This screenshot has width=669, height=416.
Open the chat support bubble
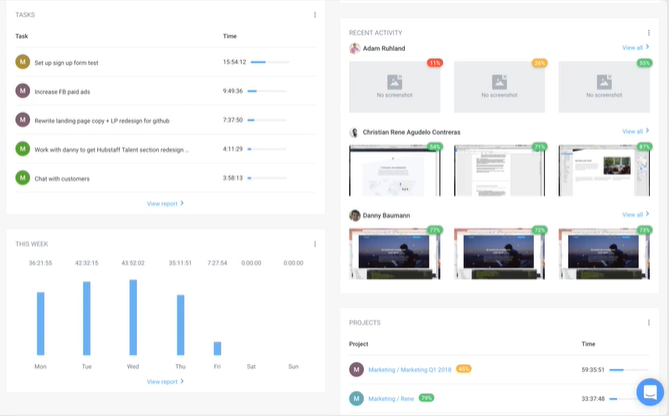click(650, 392)
